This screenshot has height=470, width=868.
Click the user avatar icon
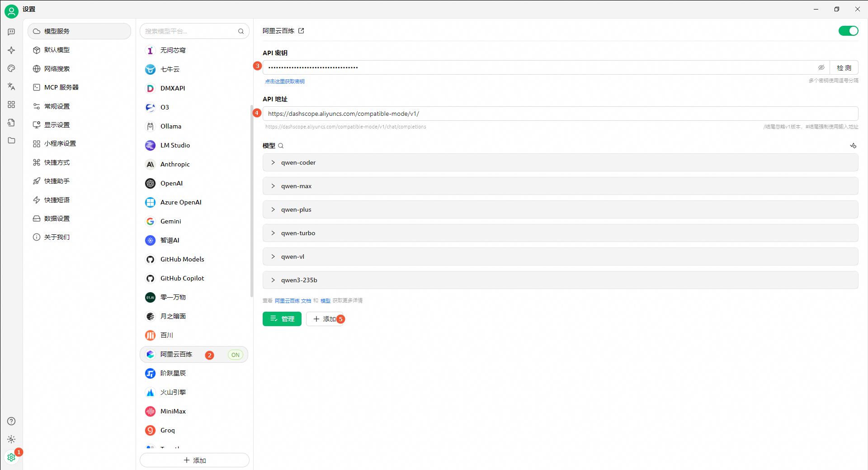tap(11, 11)
